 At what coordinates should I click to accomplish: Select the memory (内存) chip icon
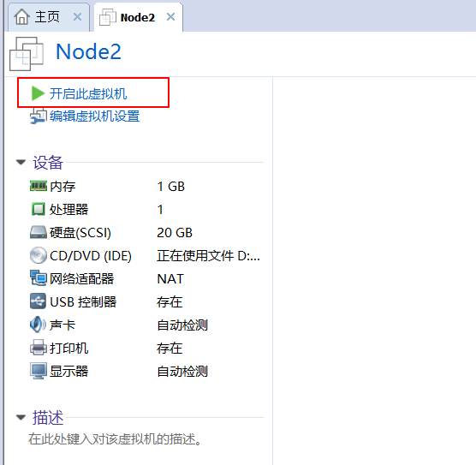(39, 186)
